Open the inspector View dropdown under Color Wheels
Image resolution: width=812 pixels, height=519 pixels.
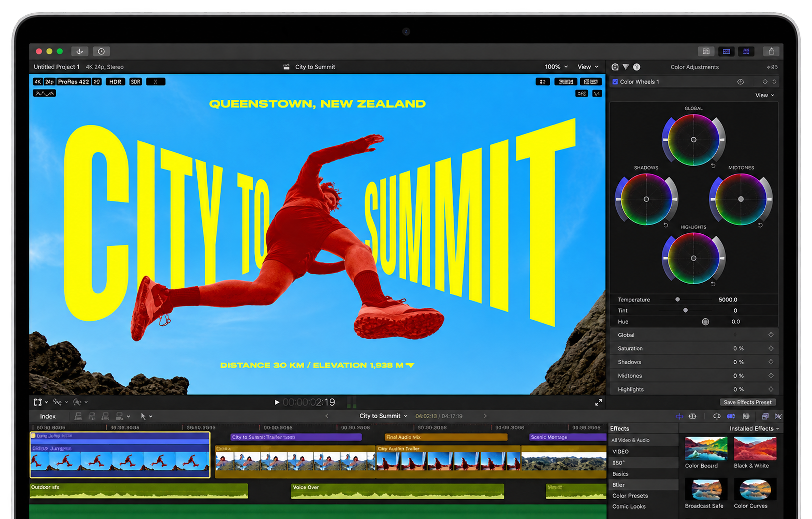coord(764,95)
